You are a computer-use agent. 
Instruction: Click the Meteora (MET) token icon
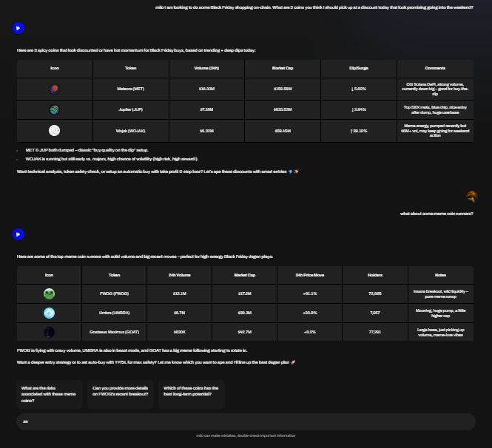pos(54,89)
